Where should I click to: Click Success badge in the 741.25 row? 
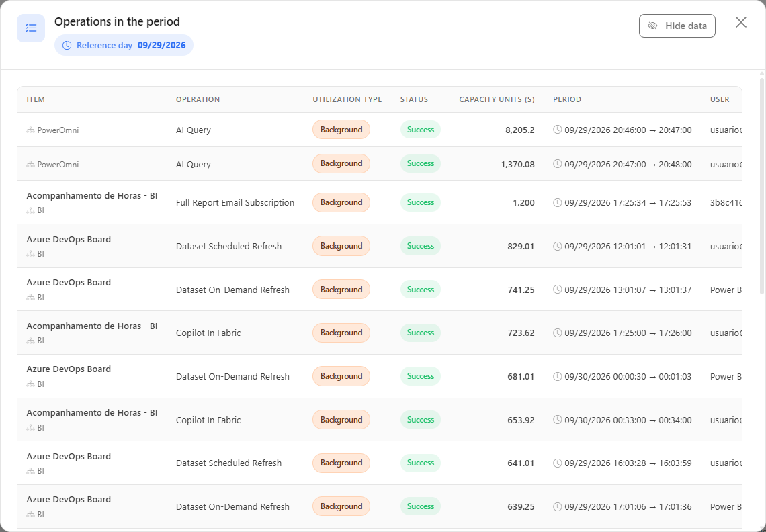[x=420, y=290]
